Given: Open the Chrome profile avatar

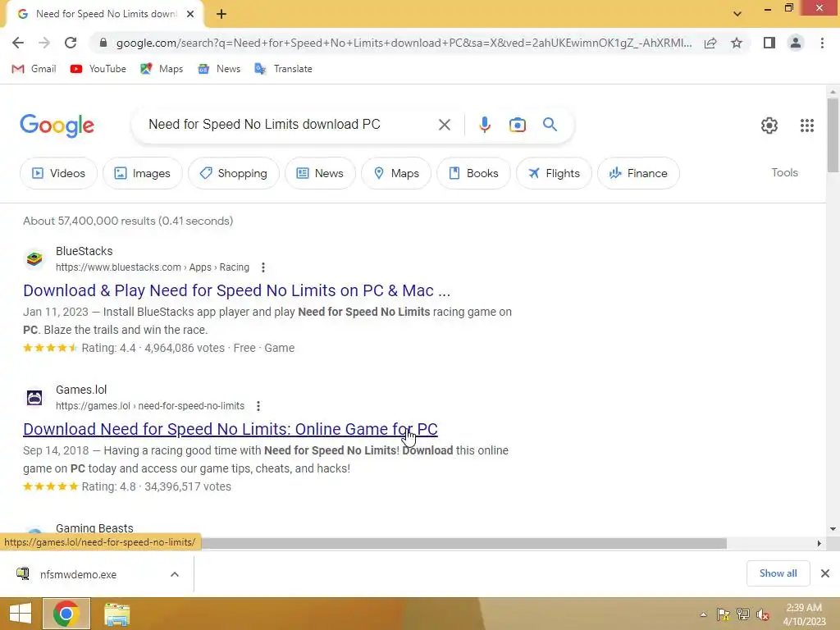Looking at the screenshot, I should coord(796,43).
